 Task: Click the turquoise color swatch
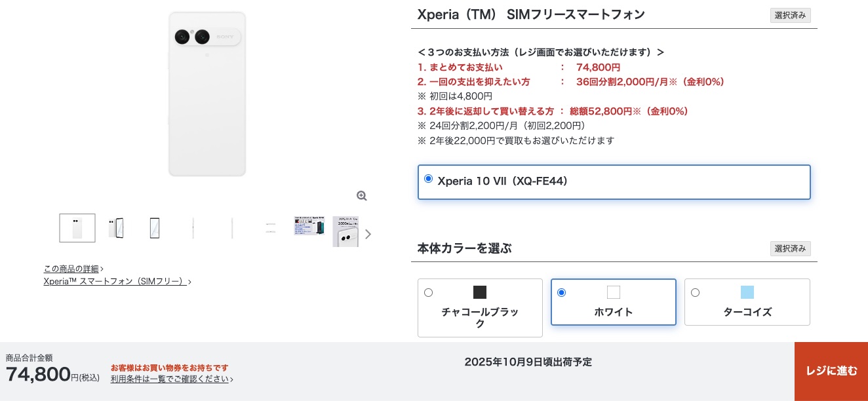(x=747, y=292)
